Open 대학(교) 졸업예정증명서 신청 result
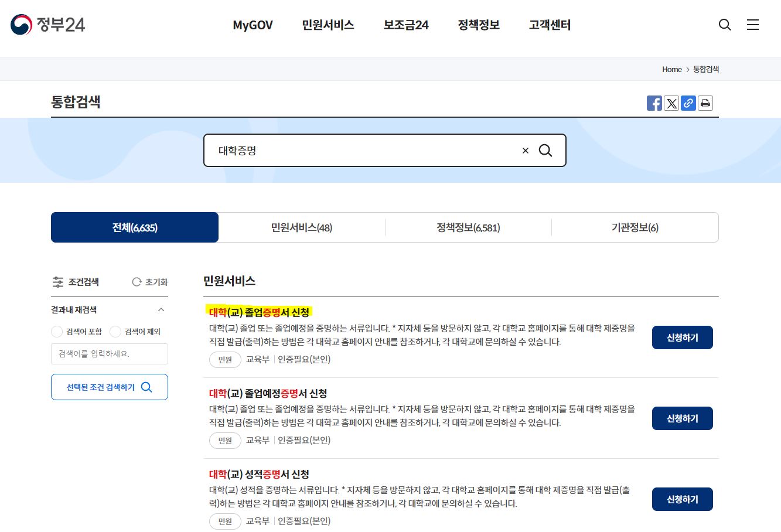 click(268, 393)
